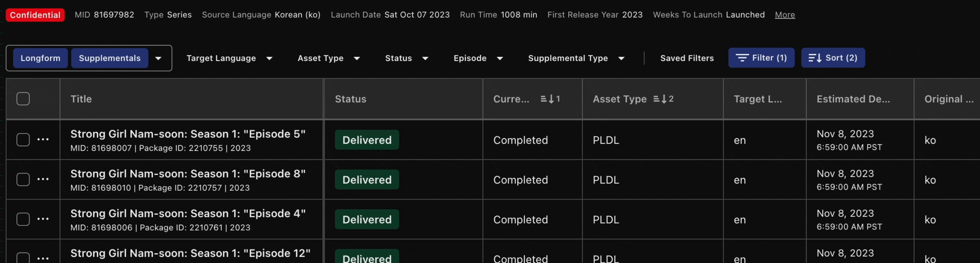Expand the Asset Type filter dropdown
980x263 pixels.
(x=329, y=58)
